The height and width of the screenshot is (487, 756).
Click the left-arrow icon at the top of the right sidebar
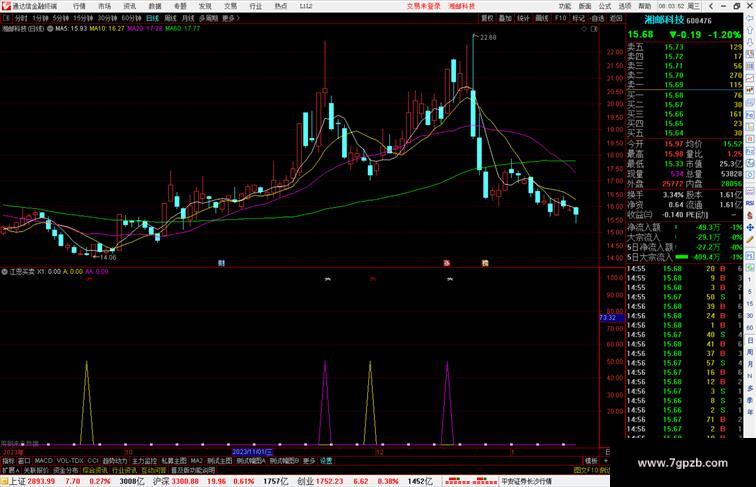pyautogui.click(x=750, y=18)
